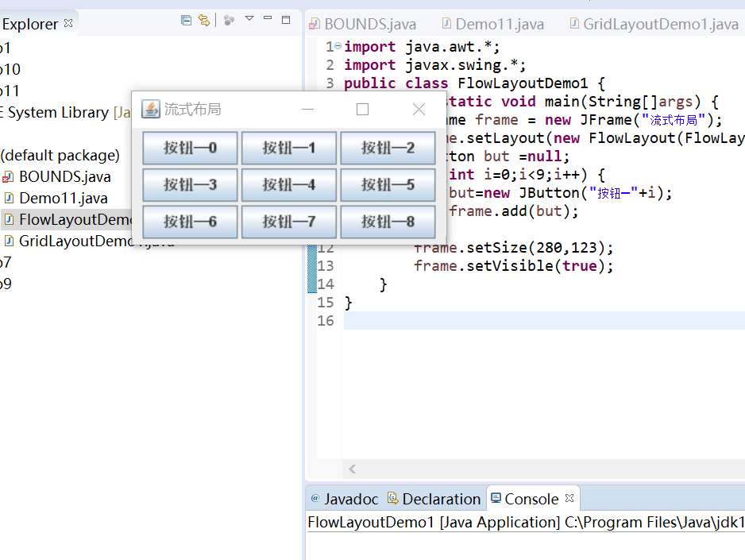This screenshot has width=745, height=560.
Task: Open the Explorer View Menu triangle
Action: [x=249, y=19]
